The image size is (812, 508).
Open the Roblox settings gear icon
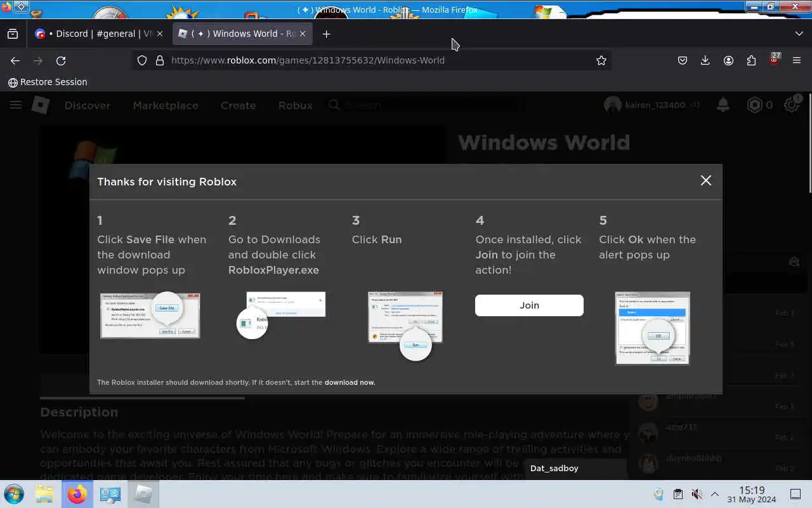(x=792, y=105)
